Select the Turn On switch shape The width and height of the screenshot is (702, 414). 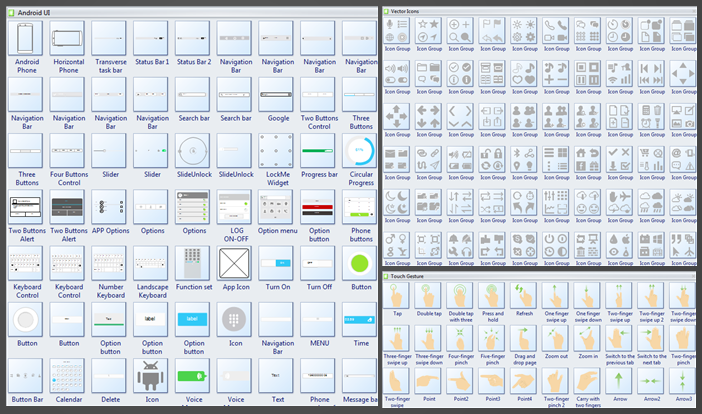click(277, 263)
